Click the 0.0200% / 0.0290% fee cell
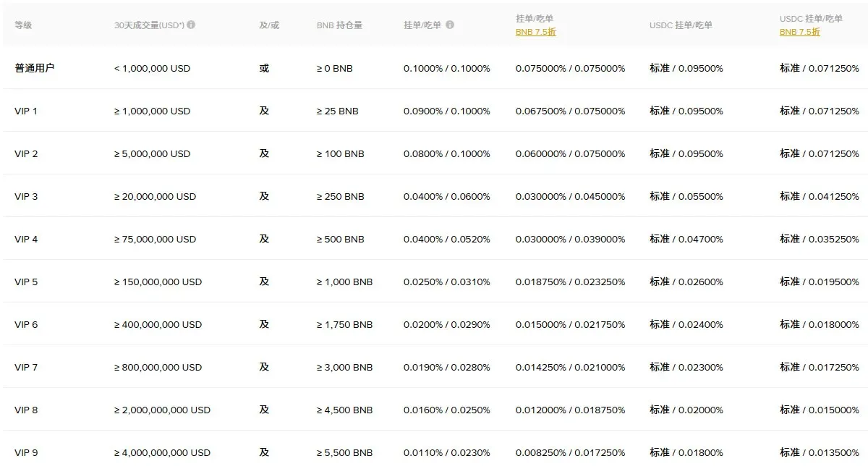The height and width of the screenshot is (469, 868). (x=447, y=324)
